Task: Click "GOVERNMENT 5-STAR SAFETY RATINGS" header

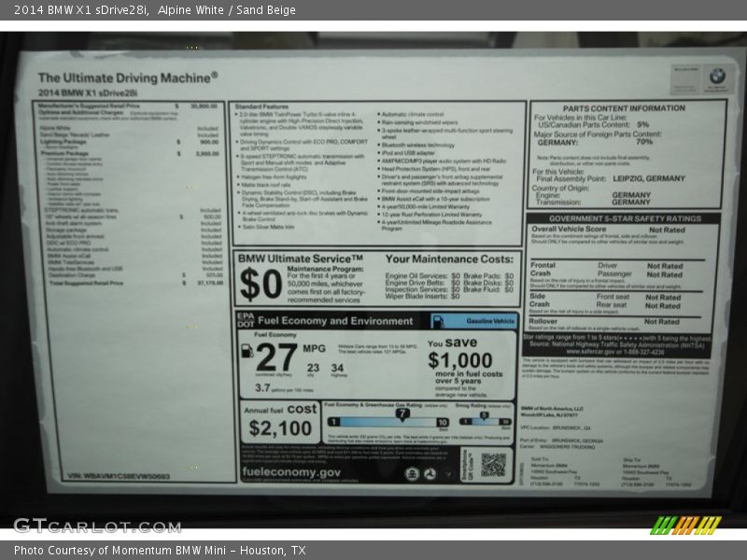Action: point(625,218)
